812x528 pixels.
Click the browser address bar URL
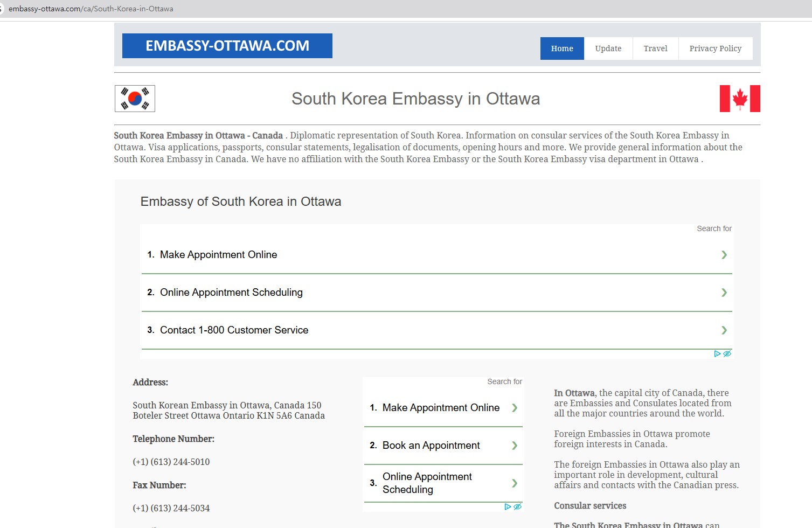click(x=91, y=9)
